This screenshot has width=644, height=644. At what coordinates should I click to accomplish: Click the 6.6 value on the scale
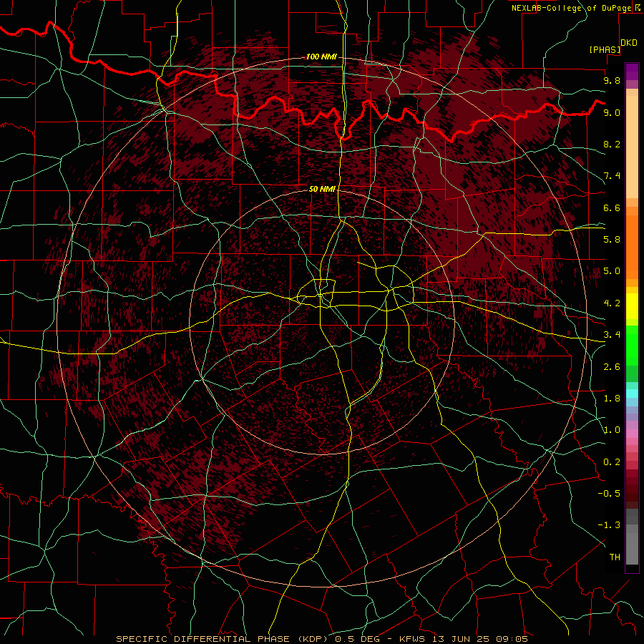612,208
